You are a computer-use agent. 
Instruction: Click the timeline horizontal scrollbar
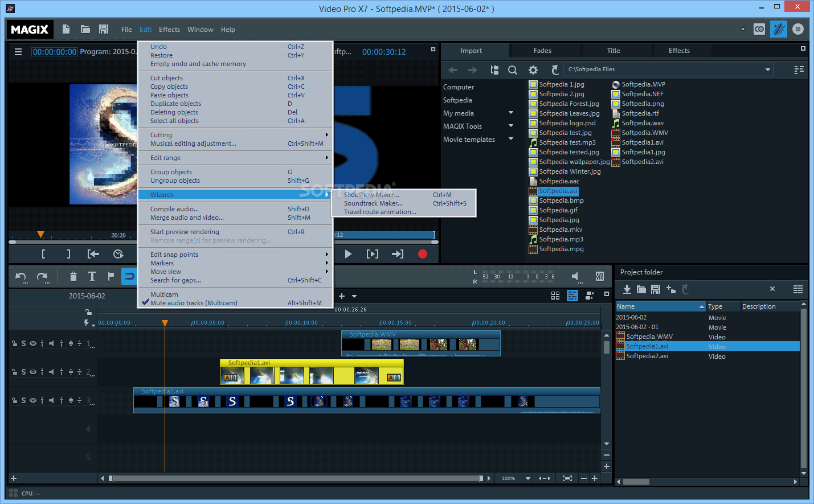(x=296, y=478)
